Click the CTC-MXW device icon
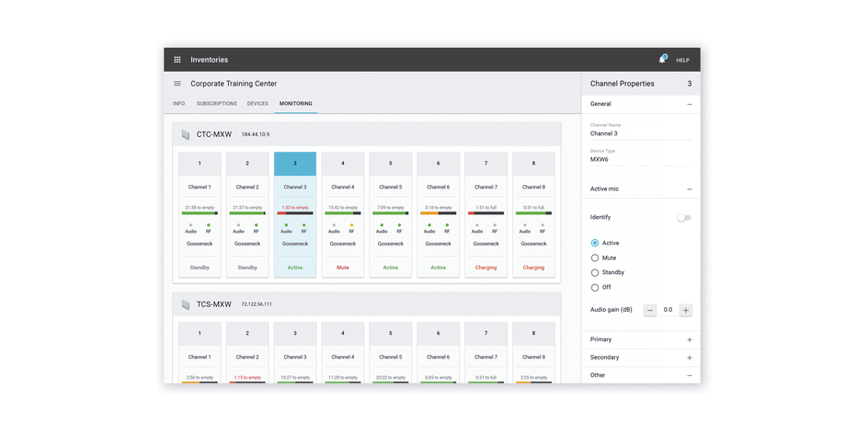868x434 pixels. (x=186, y=135)
